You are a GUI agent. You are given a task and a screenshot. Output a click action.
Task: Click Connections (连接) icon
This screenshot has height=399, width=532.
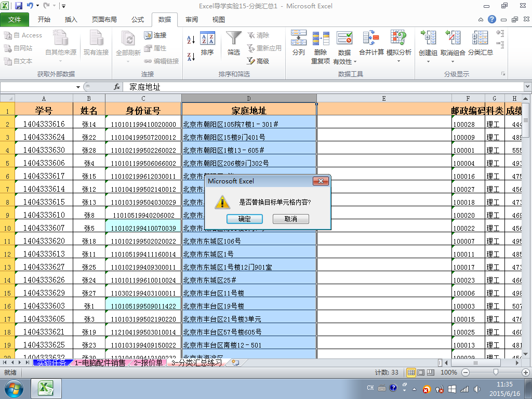(x=148, y=35)
